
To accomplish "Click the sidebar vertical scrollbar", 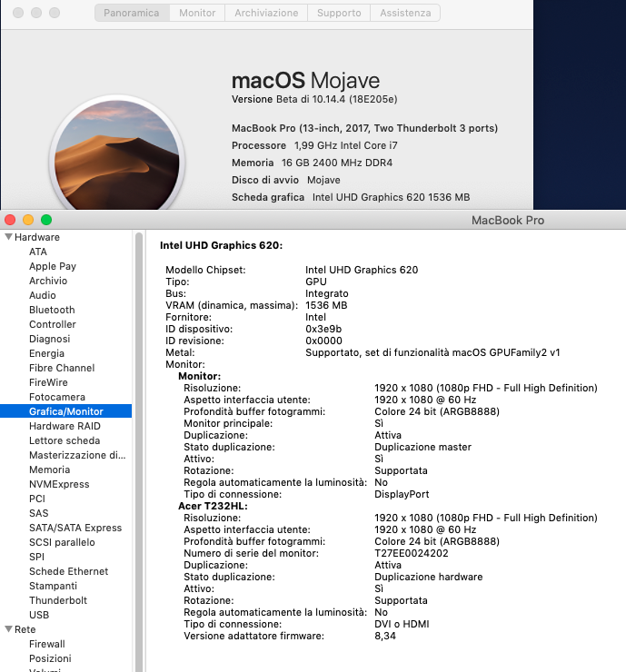I will point(139,450).
